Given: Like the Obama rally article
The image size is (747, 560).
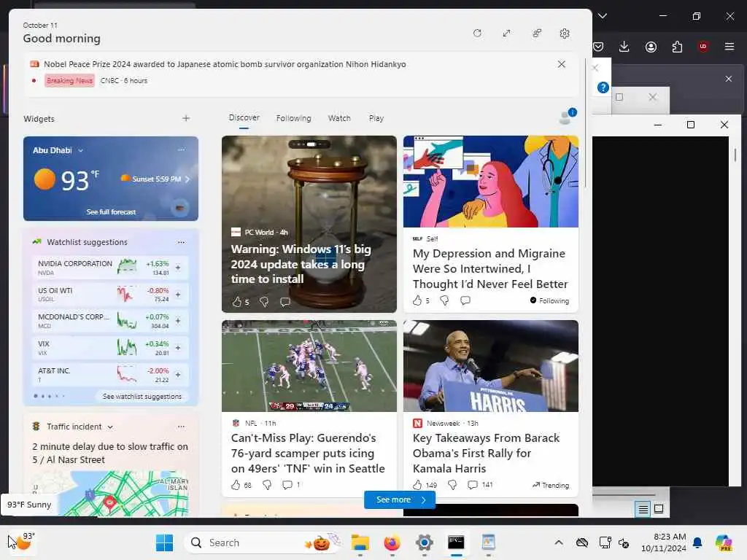Looking at the screenshot, I should (417, 485).
